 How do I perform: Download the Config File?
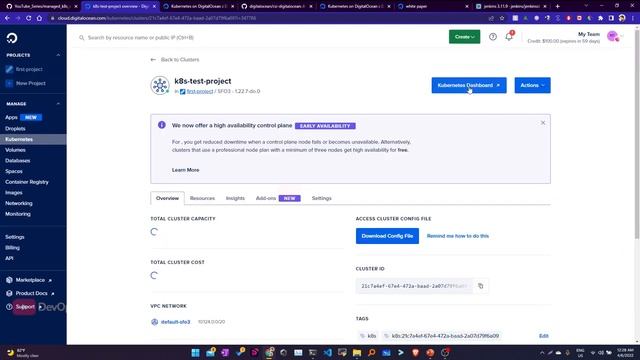(387, 236)
